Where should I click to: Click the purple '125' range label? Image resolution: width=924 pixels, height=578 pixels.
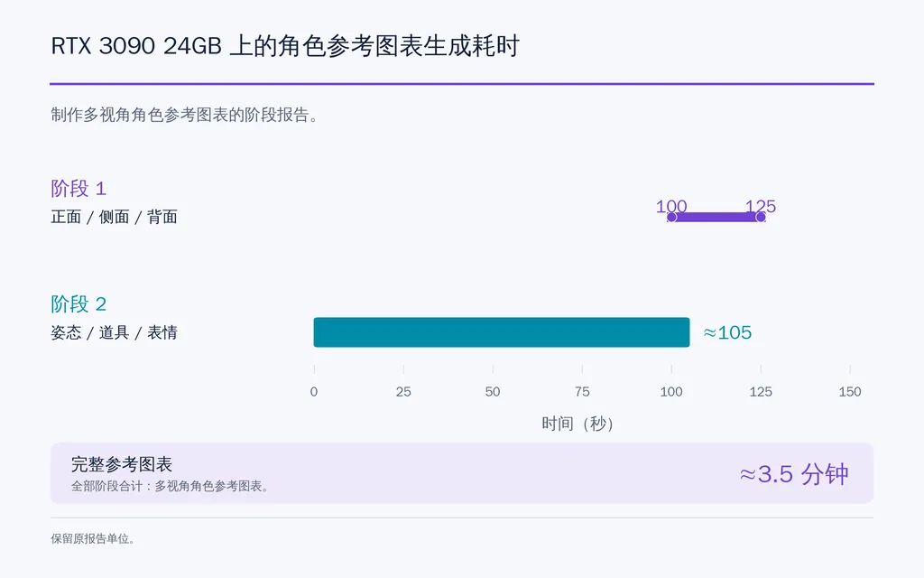click(x=761, y=206)
